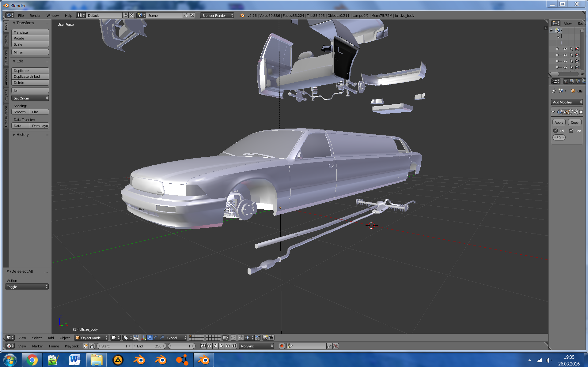This screenshot has width=588, height=367.
Task: Click the pin icon in properties panel
Action: (x=554, y=91)
